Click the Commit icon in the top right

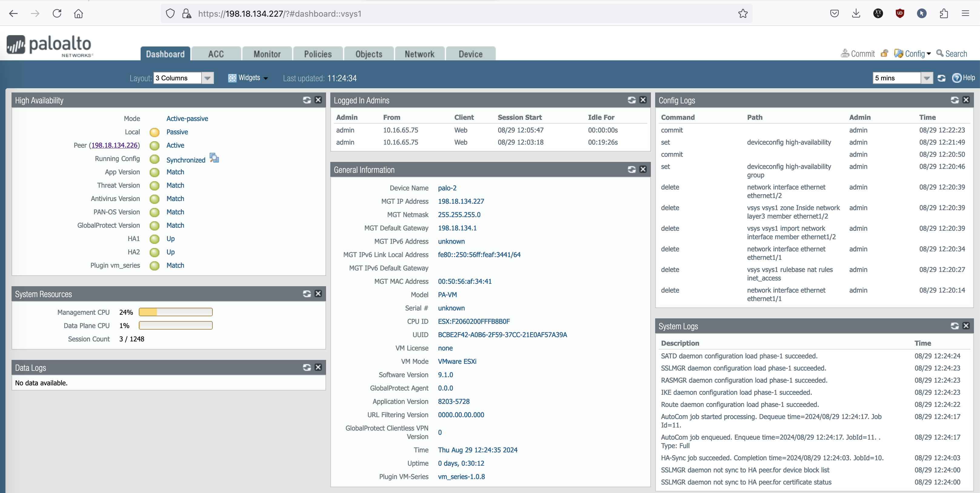tap(845, 53)
